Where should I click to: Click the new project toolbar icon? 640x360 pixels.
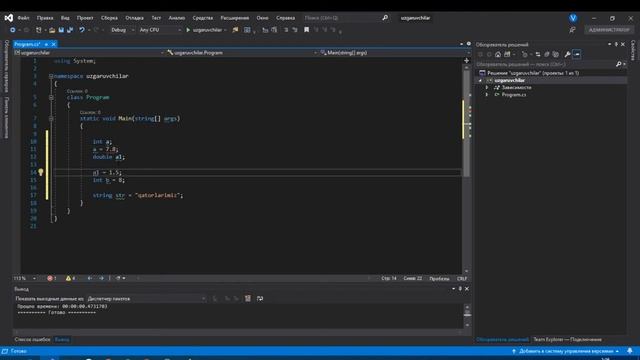point(39,30)
